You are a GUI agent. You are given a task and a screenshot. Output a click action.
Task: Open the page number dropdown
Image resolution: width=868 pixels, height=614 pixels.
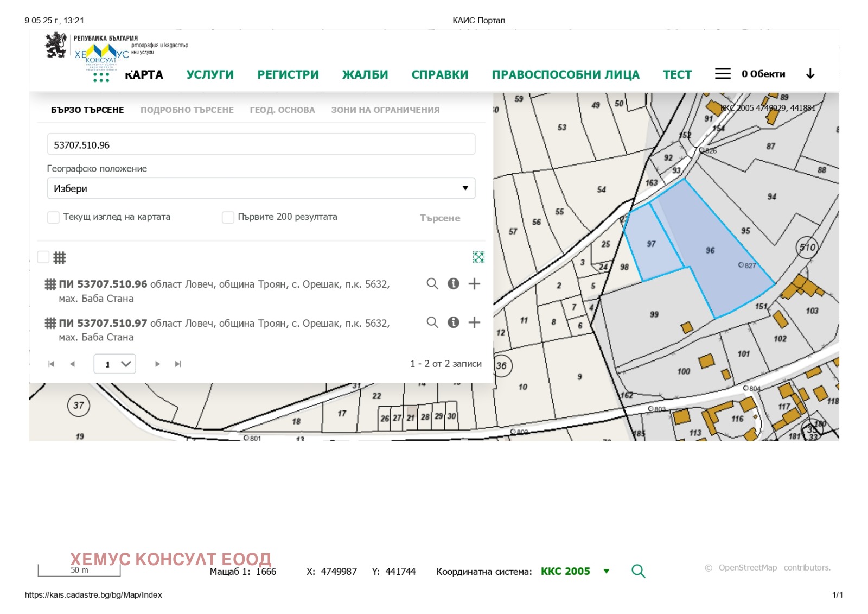[x=115, y=364]
